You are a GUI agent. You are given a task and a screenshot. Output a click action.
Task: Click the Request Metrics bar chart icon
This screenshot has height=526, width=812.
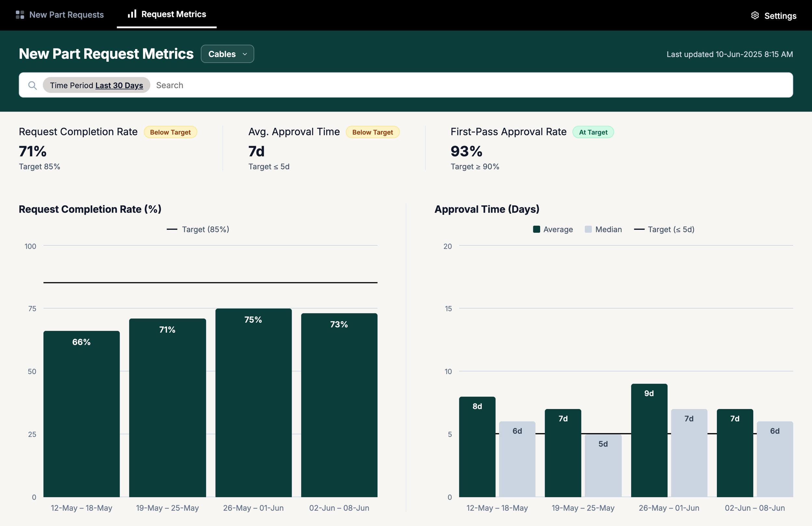pyautogui.click(x=132, y=14)
